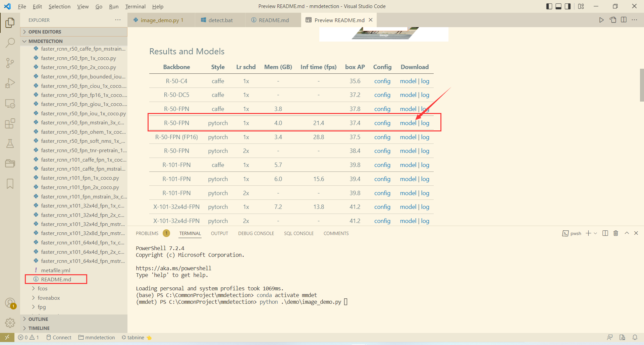Open the Testing flask view

click(x=10, y=143)
